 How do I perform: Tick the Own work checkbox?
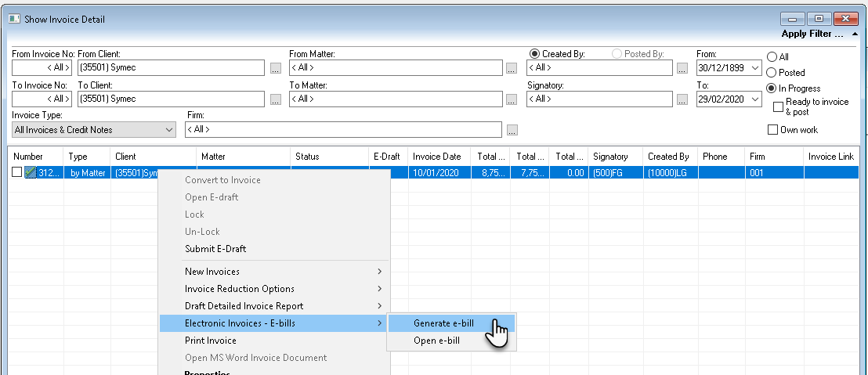pos(772,130)
